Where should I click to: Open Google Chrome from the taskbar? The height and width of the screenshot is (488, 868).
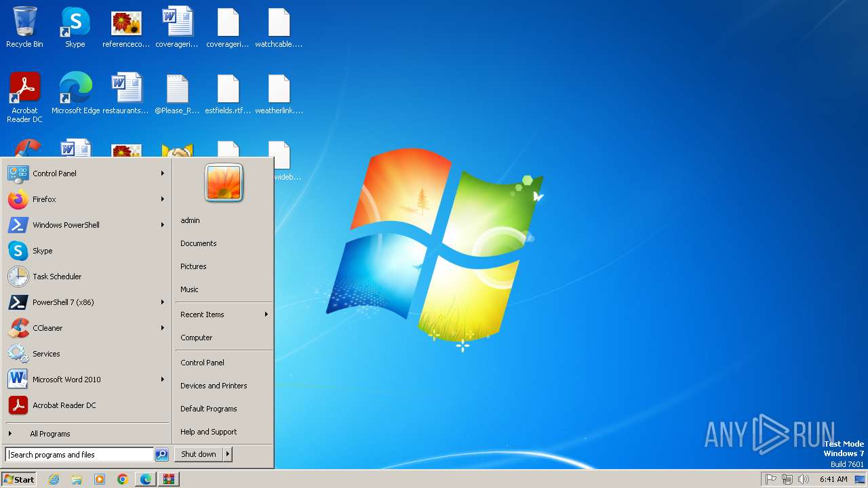[x=123, y=479]
